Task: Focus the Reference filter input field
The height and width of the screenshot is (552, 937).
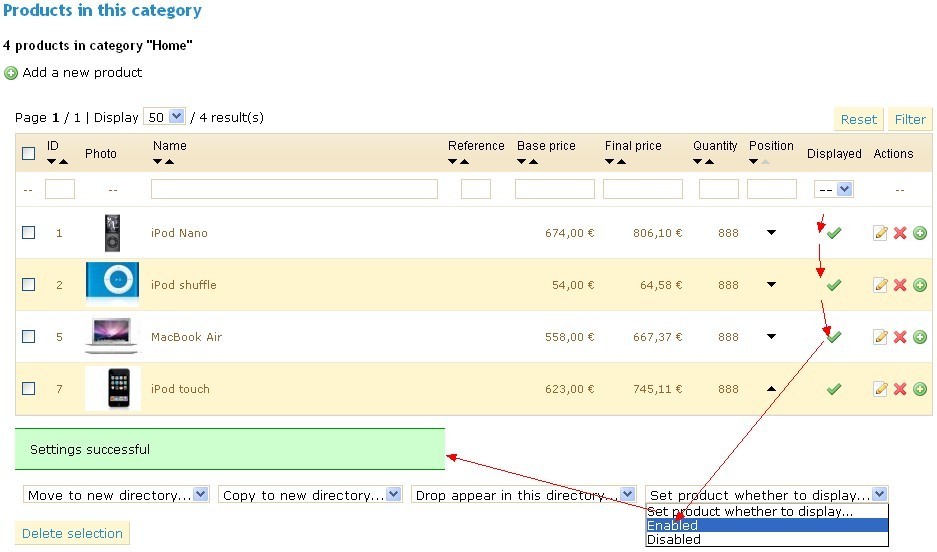Action: [476, 189]
